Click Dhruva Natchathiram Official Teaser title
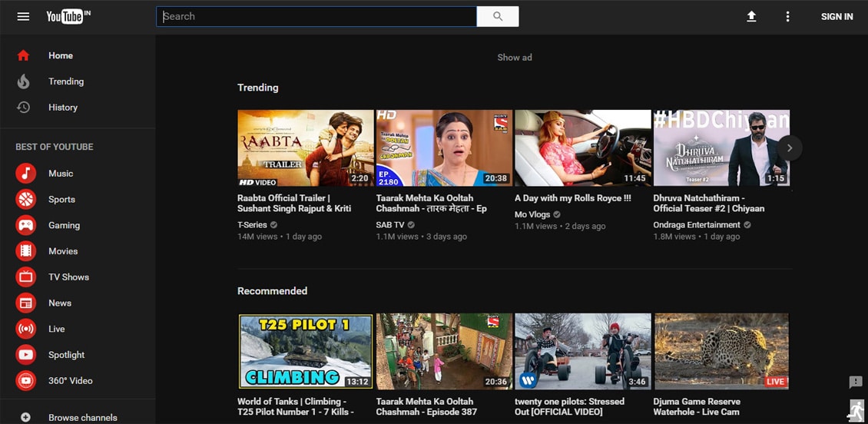 708,203
